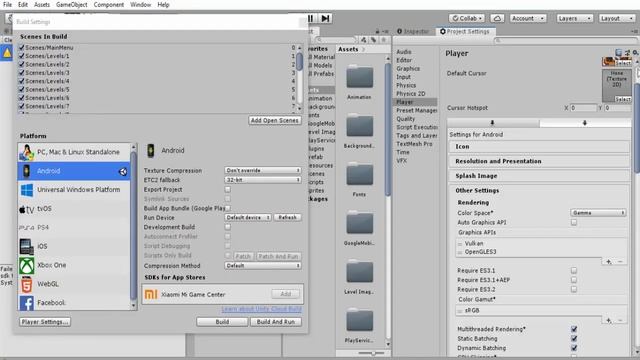Toggle Auto Graphics API checkbox

[574, 222]
